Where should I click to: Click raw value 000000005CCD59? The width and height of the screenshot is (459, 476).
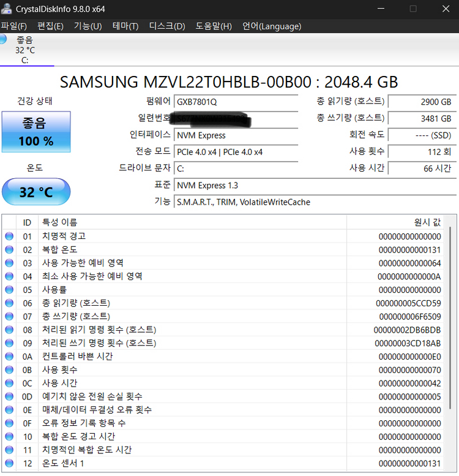(x=408, y=303)
